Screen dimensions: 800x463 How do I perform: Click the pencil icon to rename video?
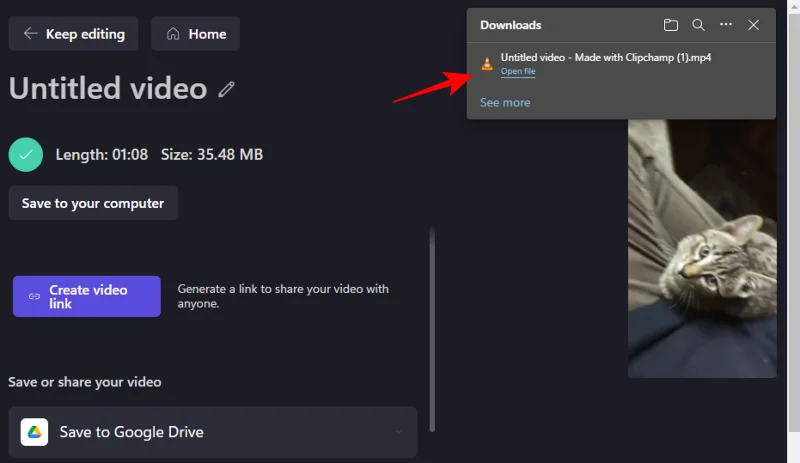tap(227, 89)
